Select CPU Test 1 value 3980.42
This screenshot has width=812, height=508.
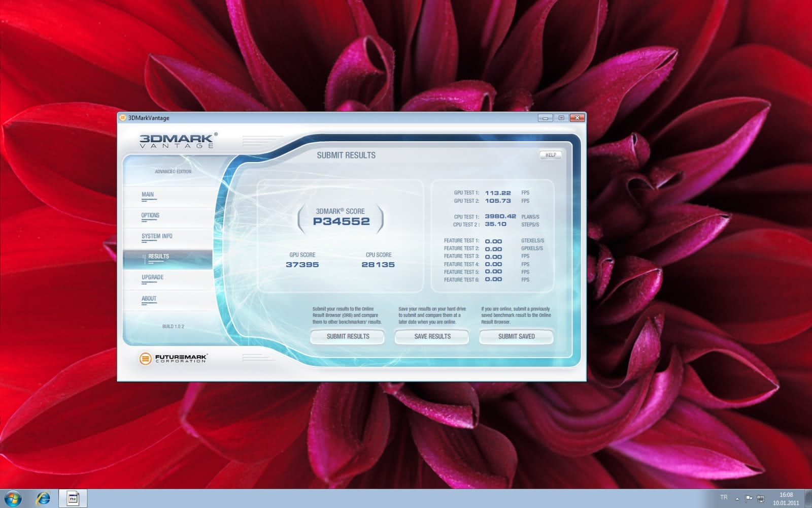[x=500, y=216]
